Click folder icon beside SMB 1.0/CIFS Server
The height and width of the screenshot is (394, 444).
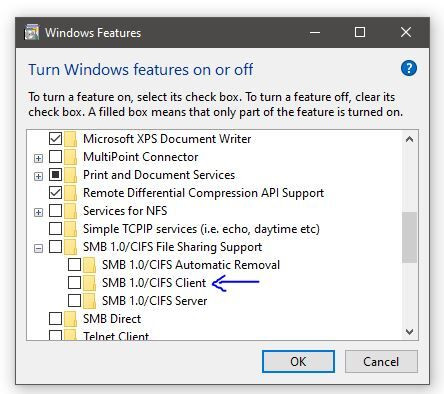(x=89, y=301)
